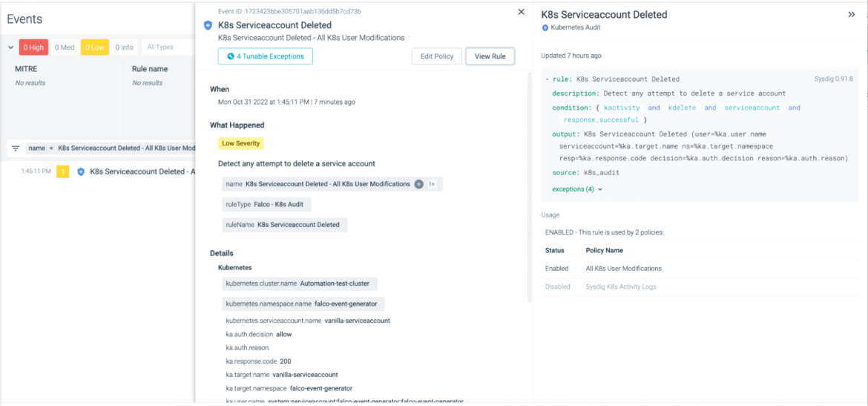Click the Kubernetes Audit source icon

pos(545,27)
